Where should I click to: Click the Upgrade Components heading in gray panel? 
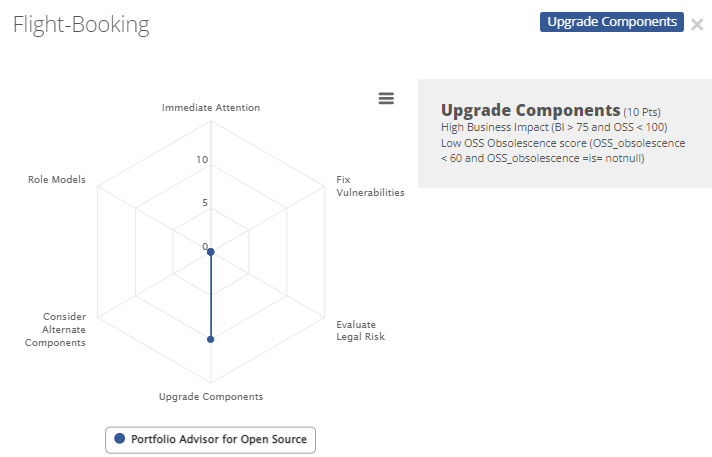[x=530, y=110]
